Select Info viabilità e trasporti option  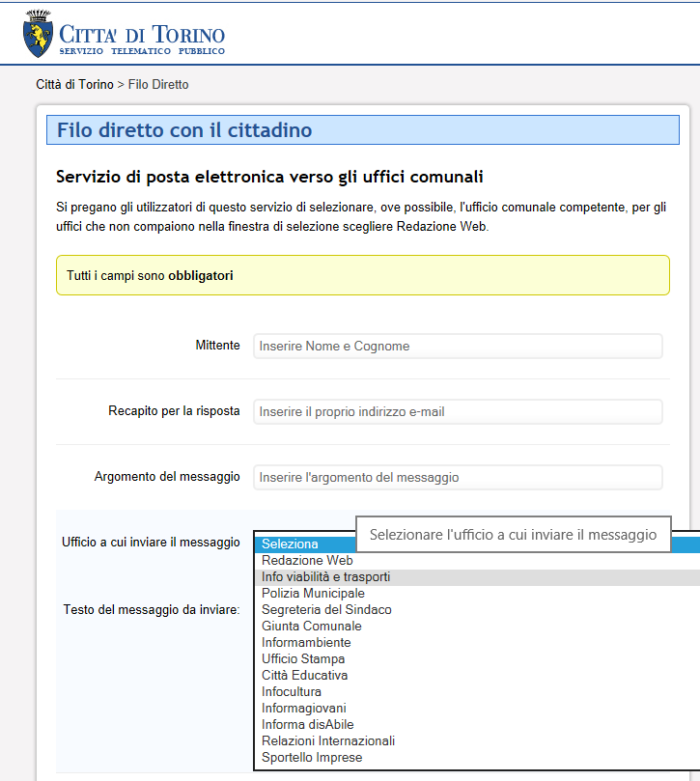(325, 576)
